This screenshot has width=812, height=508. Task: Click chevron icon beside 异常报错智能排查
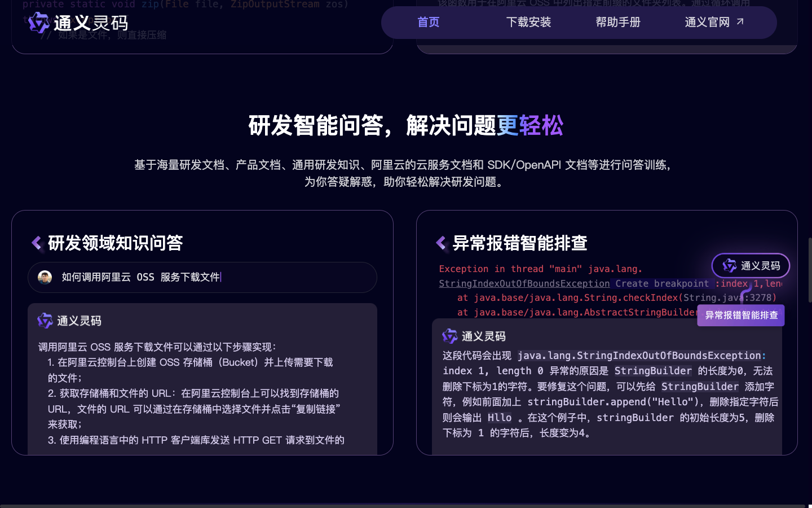click(x=442, y=243)
